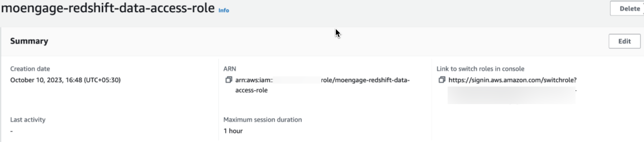Screen dimensions: 644x142
Task: Click the Summary section heading
Action: tap(29, 41)
